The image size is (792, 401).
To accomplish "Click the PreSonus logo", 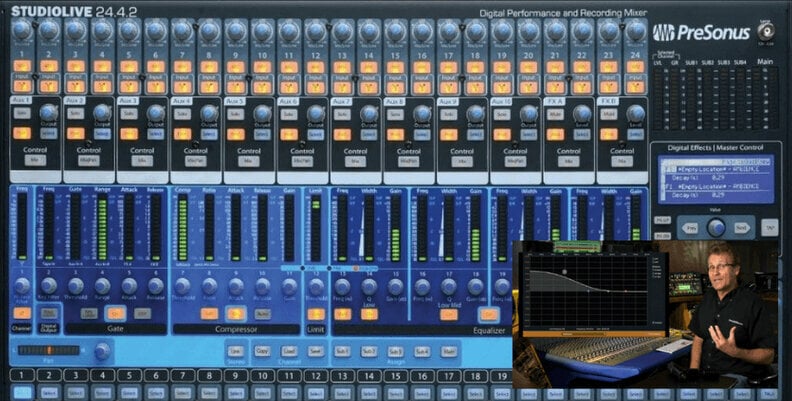I will point(701,33).
